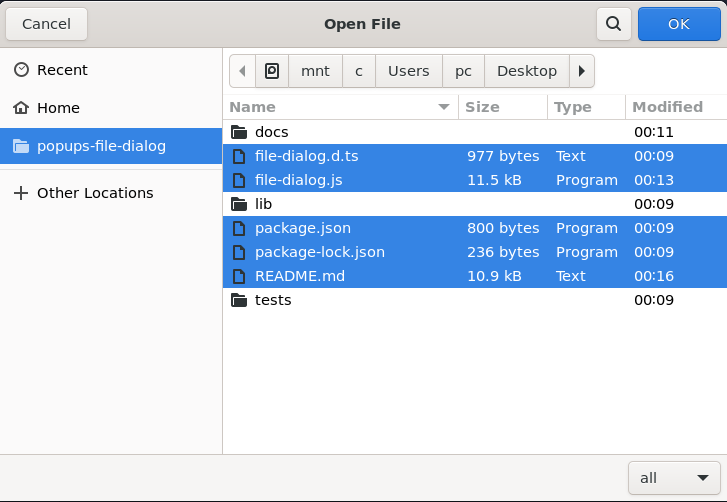Click the docs folder icon
Screen dimensions: 727x502
239,132
